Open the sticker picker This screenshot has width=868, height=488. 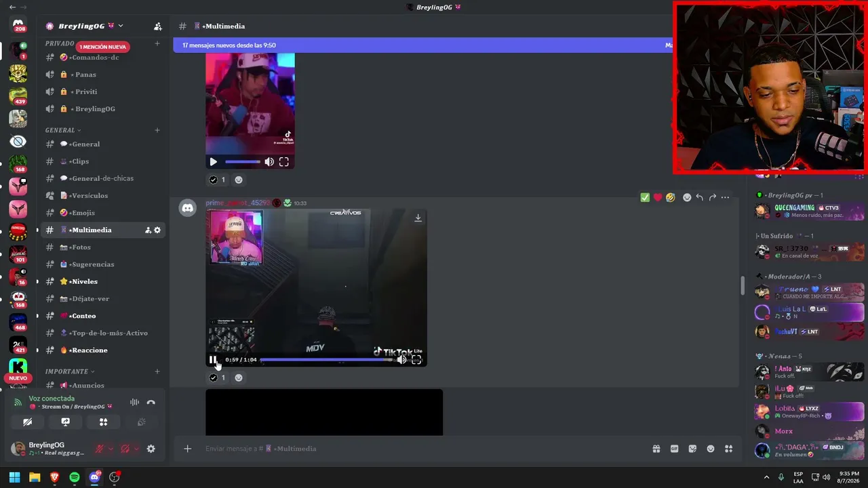[692, 449]
